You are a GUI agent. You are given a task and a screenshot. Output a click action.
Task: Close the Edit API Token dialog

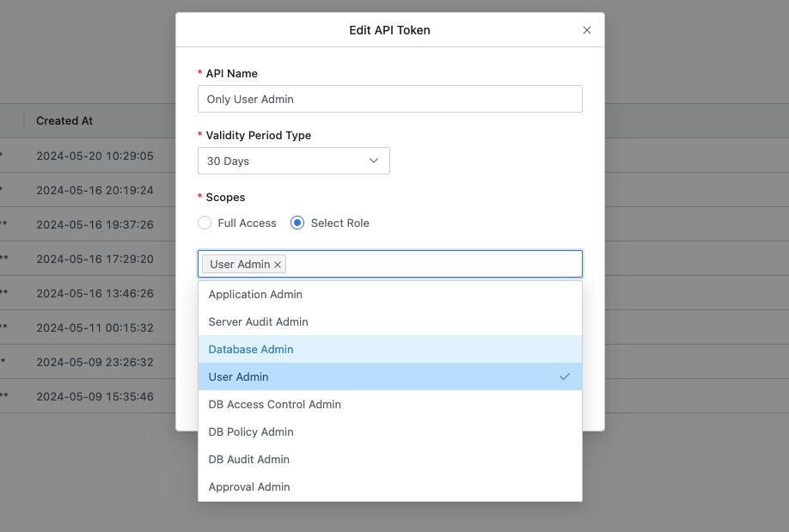(x=587, y=30)
